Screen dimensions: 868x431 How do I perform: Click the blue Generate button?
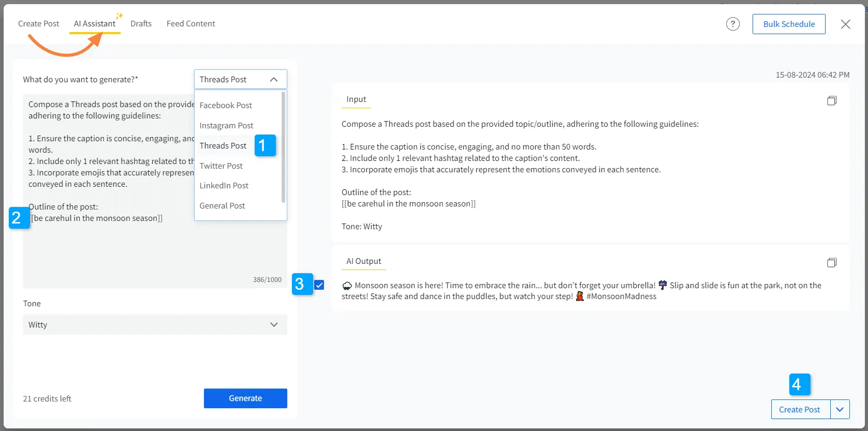click(245, 398)
